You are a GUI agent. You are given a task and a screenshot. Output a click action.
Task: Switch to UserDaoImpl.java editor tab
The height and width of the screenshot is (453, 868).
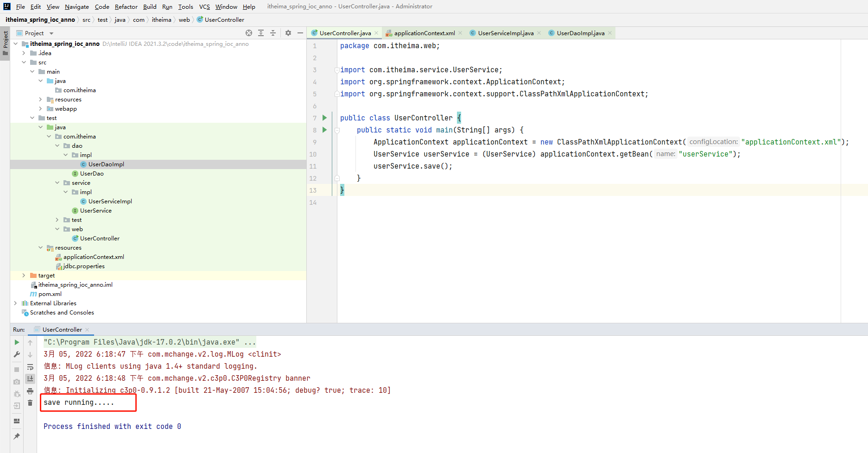pyautogui.click(x=580, y=33)
